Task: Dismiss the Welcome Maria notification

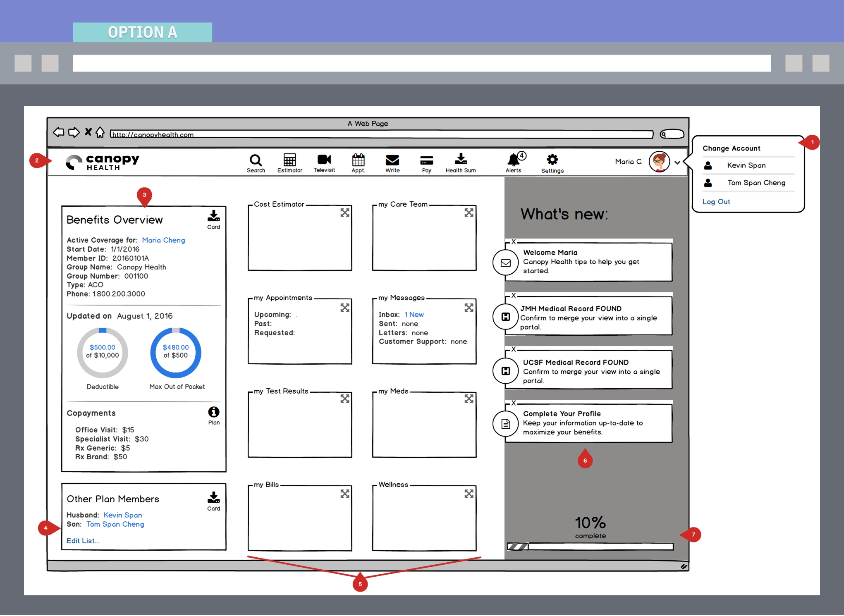Action: coord(514,242)
